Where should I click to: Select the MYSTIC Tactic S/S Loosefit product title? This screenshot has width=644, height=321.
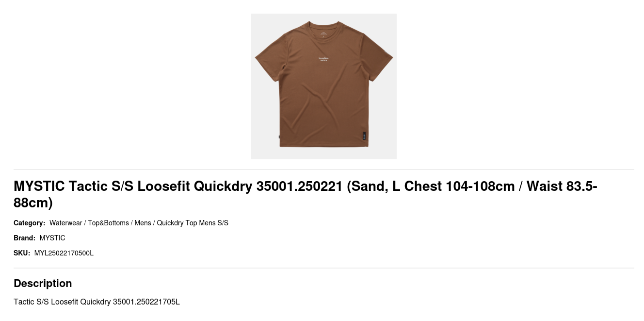point(306,194)
